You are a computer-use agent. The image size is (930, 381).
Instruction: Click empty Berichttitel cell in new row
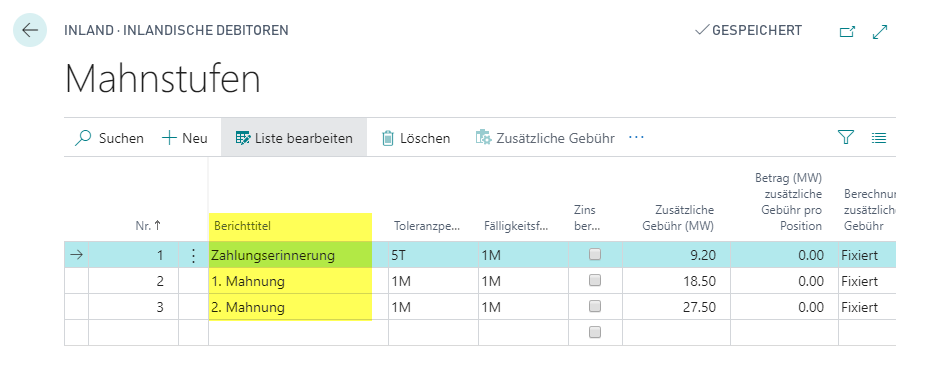(x=298, y=333)
